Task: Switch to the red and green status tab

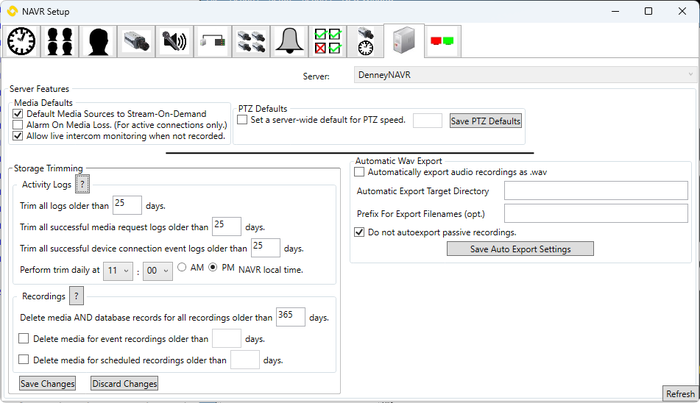Action: (441, 41)
